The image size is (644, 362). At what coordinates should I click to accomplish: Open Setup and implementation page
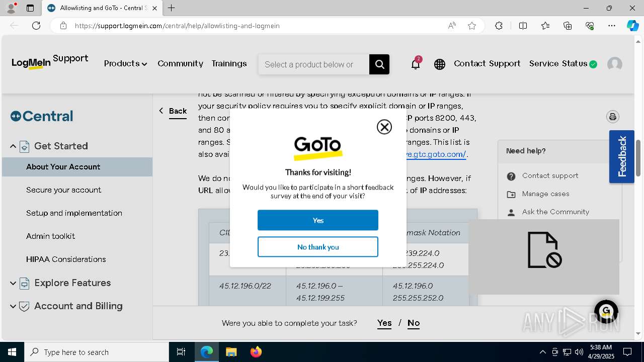pyautogui.click(x=74, y=213)
